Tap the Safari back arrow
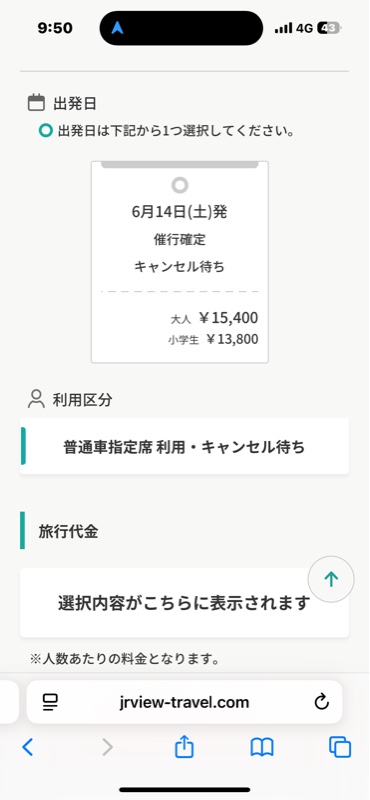Image resolution: width=370 pixels, height=800 pixels. pos(28,747)
